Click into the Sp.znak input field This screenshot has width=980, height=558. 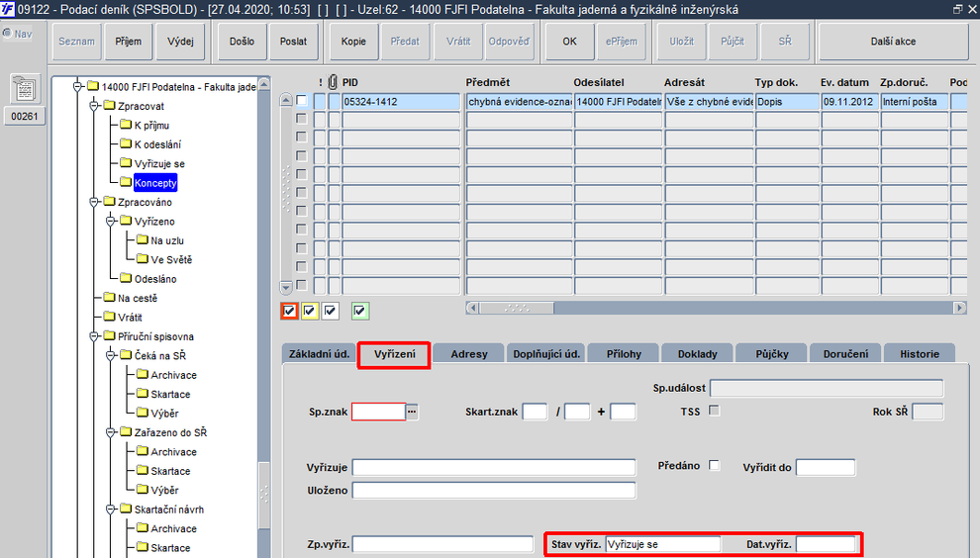[379, 412]
